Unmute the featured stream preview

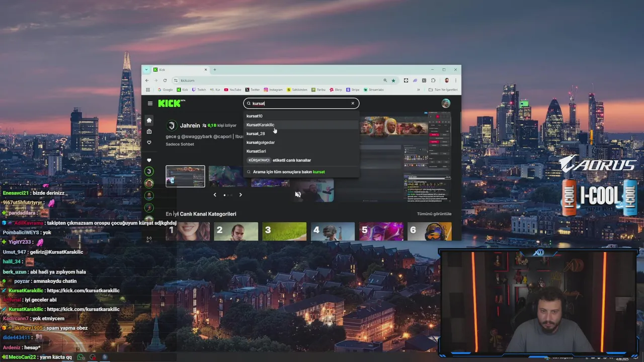298,195
